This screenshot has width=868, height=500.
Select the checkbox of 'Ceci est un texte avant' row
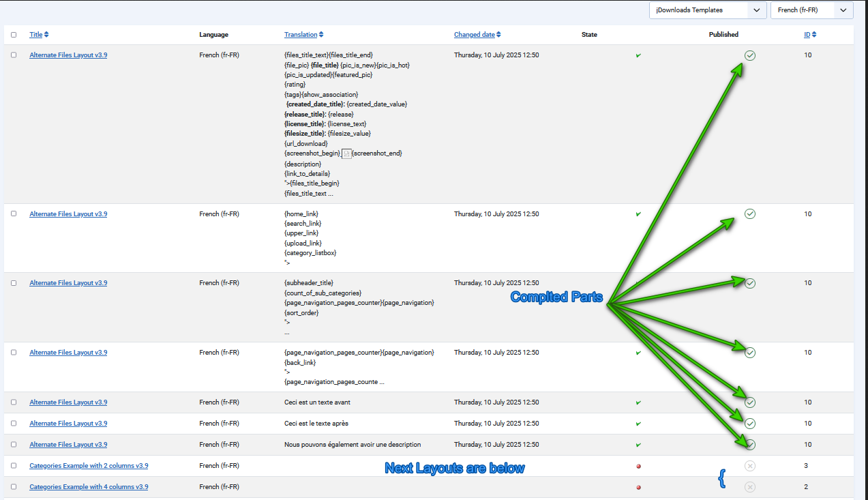point(14,402)
